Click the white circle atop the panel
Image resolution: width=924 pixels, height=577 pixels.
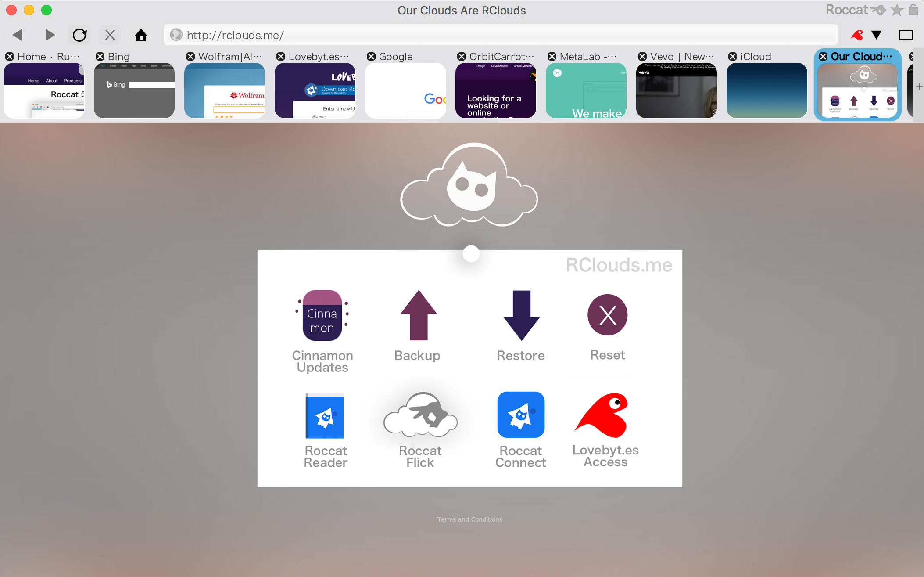click(x=471, y=254)
